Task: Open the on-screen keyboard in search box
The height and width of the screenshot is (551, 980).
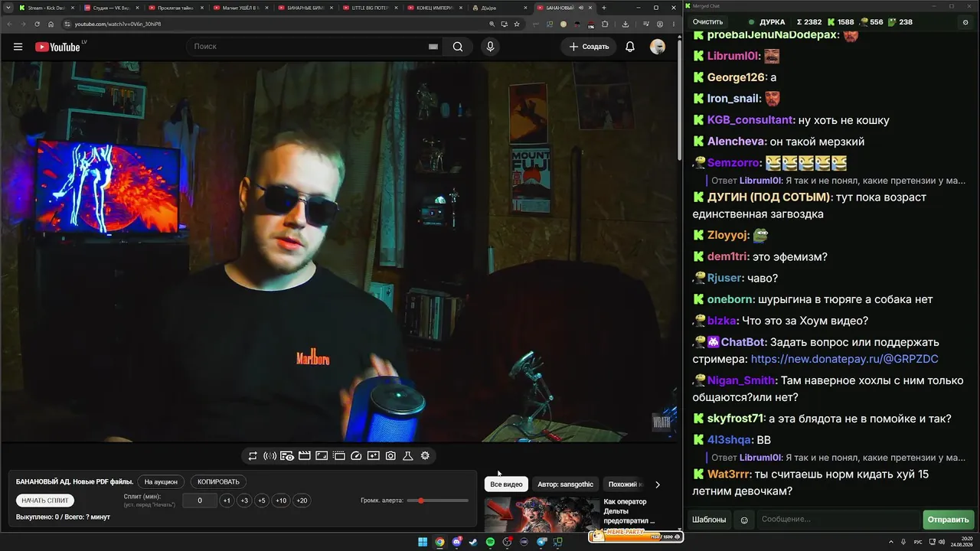Action: pos(433,47)
